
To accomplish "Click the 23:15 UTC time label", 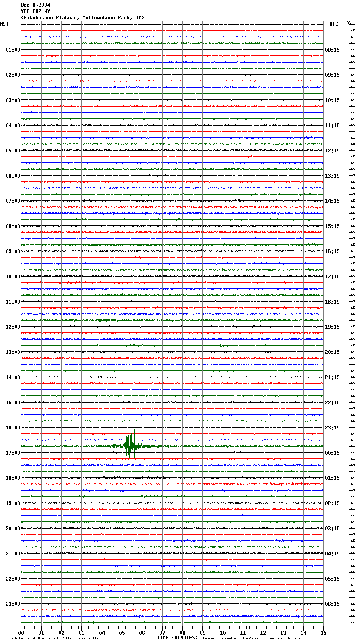I will pos(332,428).
